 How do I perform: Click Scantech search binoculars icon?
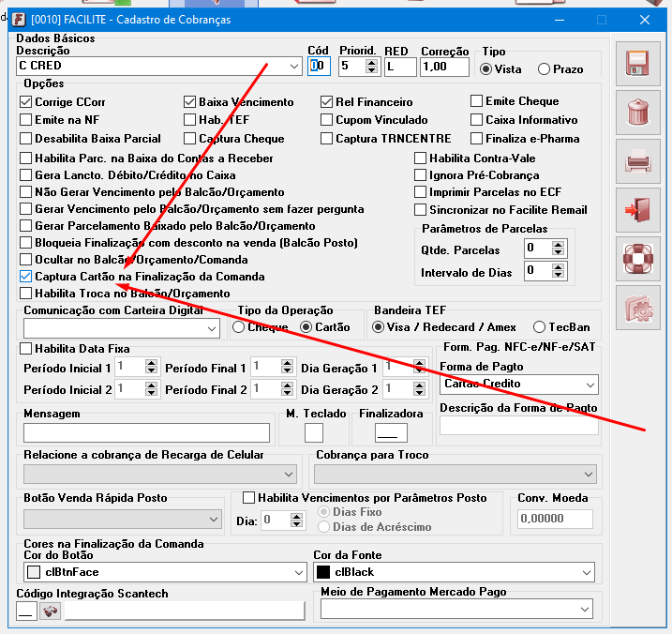[x=51, y=611]
